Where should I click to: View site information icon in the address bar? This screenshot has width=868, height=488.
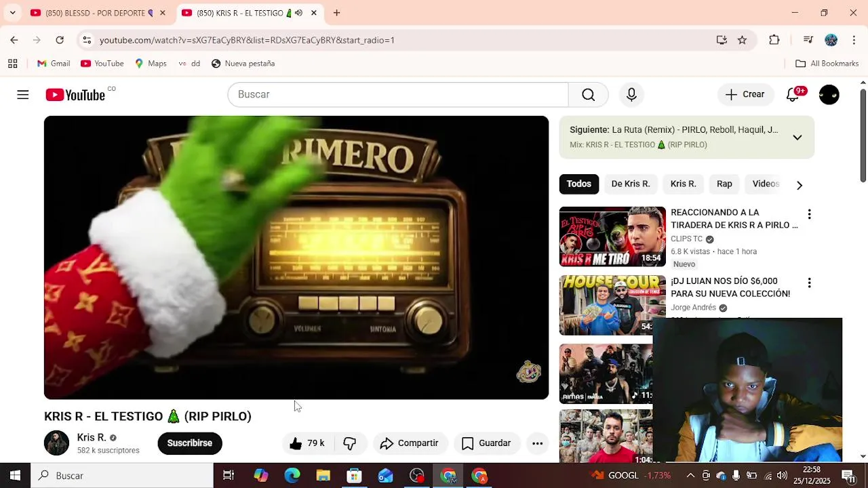[x=87, y=40]
